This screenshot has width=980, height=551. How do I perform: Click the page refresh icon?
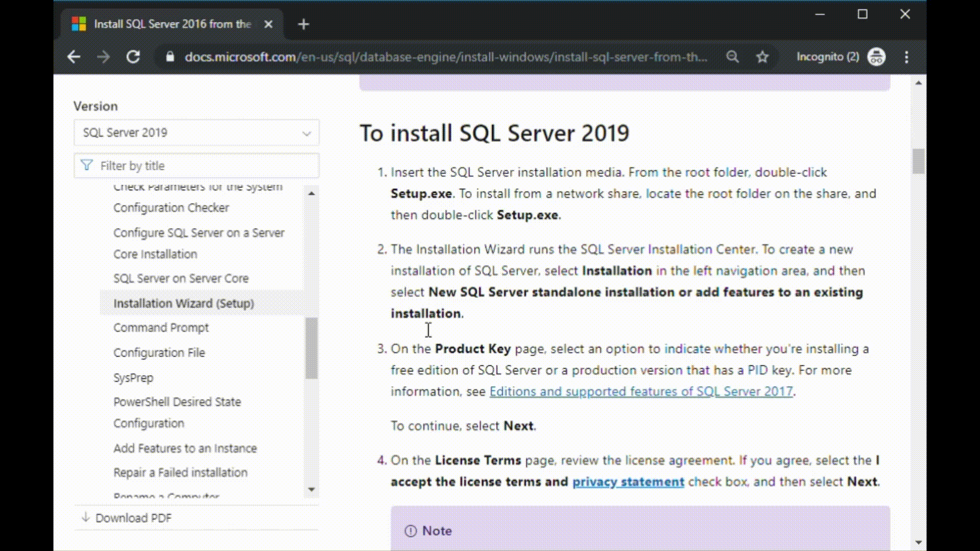click(x=133, y=57)
